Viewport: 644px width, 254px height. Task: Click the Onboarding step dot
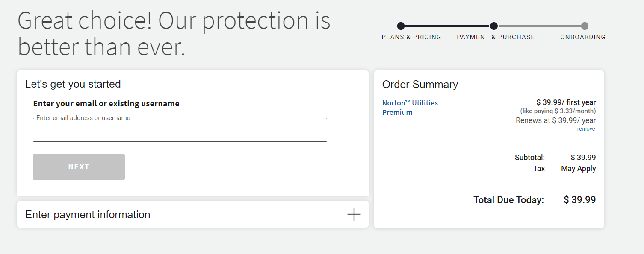[x=585, y=26]
